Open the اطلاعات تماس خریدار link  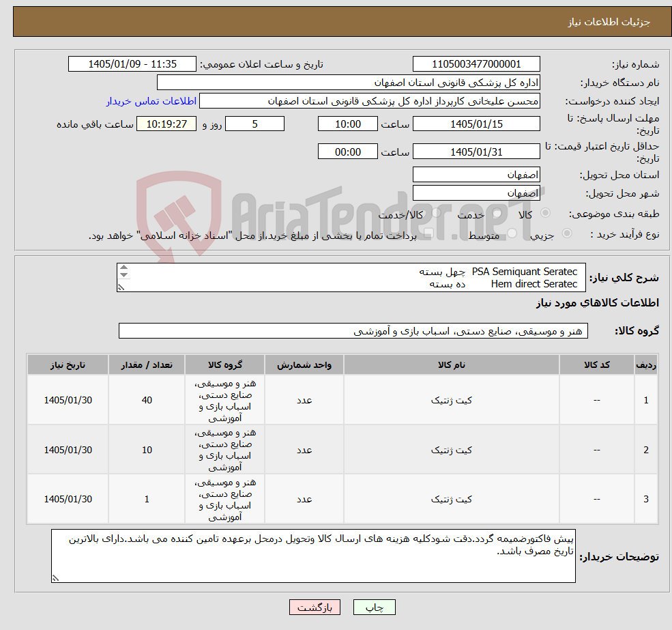151,101
